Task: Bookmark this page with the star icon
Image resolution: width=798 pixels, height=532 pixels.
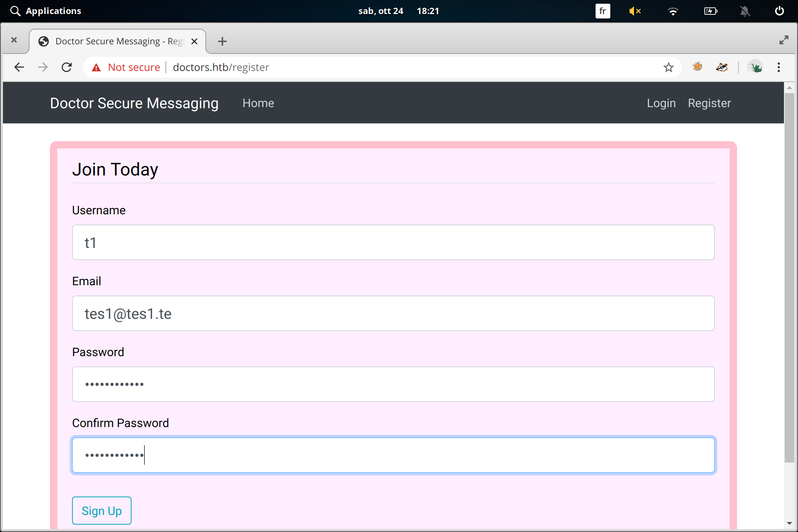Action: click(x=668, y=67)
